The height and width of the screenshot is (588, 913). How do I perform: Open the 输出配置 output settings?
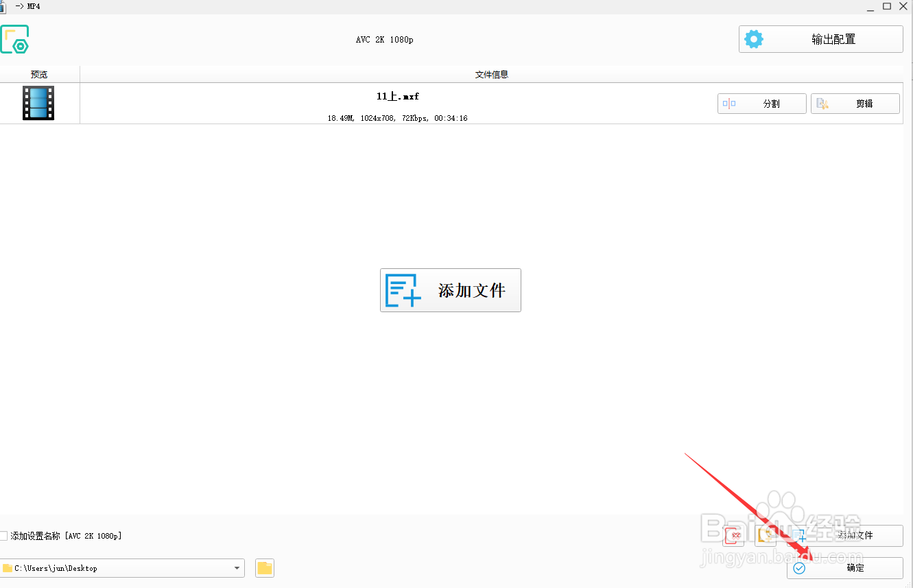coord(820,39)
